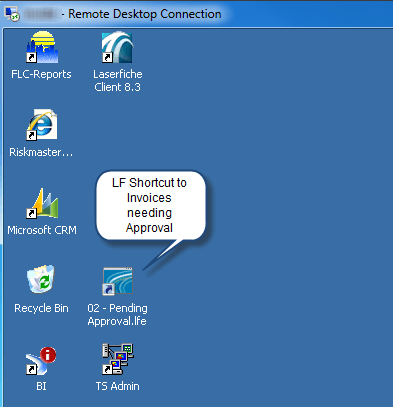Select the "TS Admin" label text

(x=118, y=386)
